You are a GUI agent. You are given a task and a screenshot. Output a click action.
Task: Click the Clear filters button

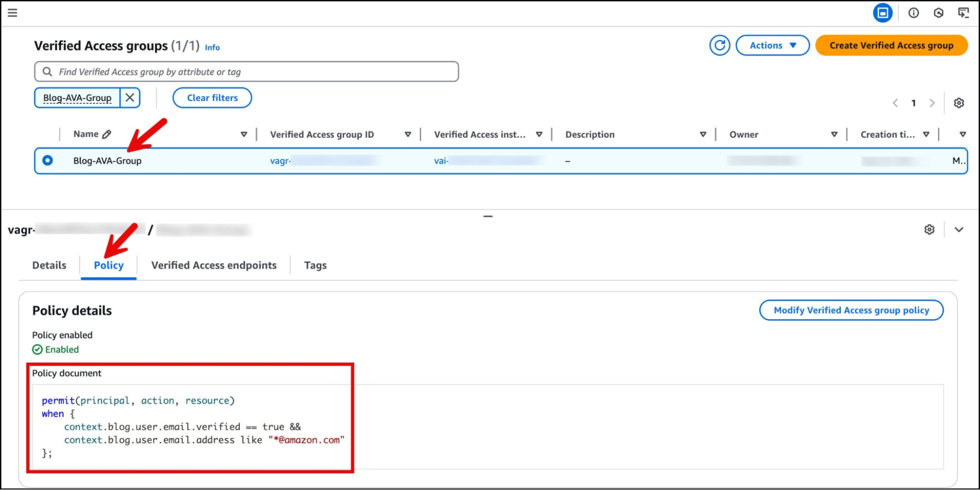(212, 98)
